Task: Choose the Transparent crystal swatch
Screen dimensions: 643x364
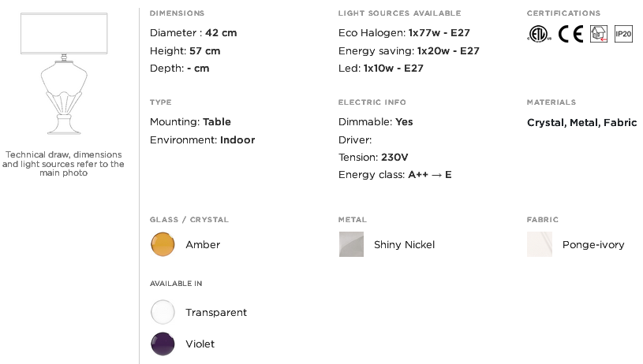Action: (163, 312)
